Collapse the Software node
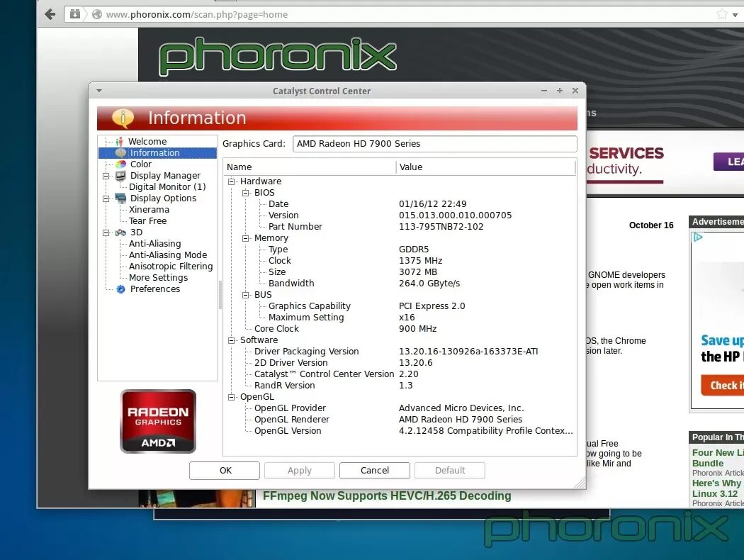The width and height of the screenshot is (744, 560). point(232,341)
